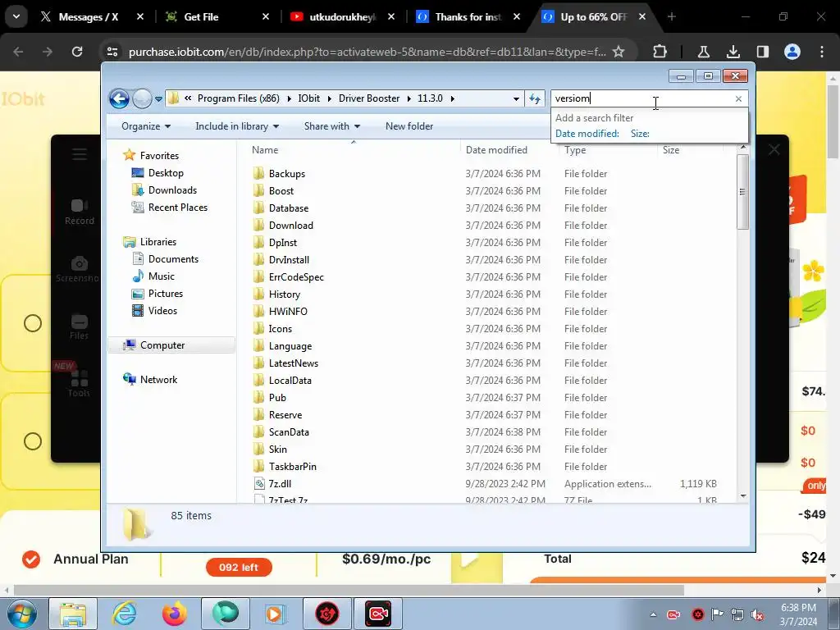Open the browser three-dot menu
The width and height of the screenshot is (840, 630).
[822, 52]
